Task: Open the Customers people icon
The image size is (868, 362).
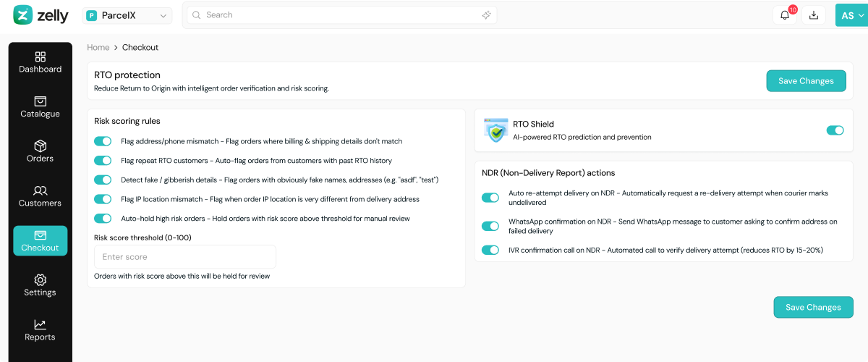Action: pos(41,190)
